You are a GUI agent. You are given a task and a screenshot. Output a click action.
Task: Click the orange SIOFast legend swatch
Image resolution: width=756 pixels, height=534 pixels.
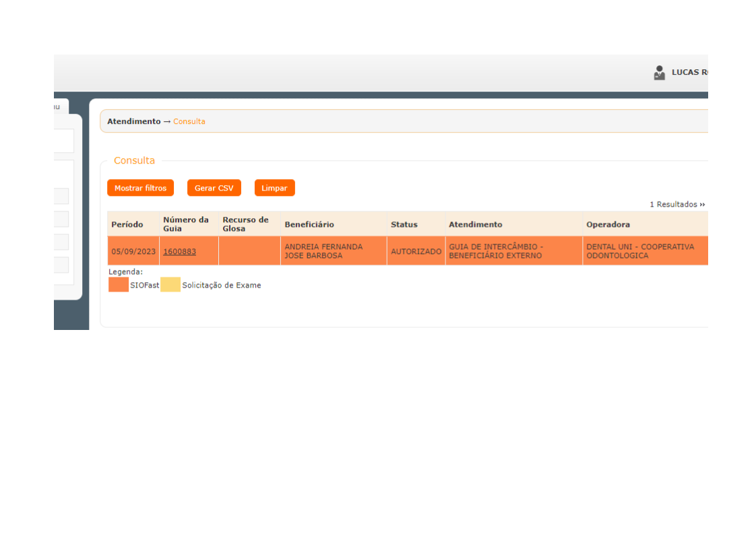click(x=119, y=285)
